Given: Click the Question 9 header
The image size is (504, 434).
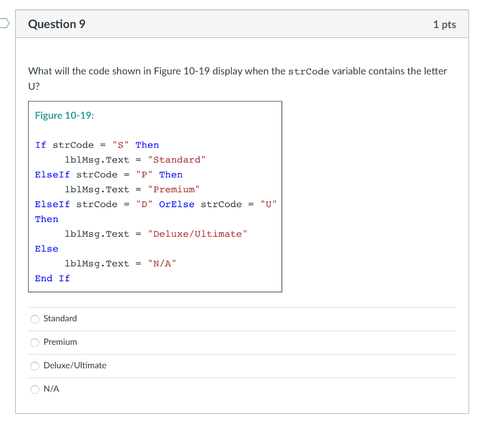Looking at the screenshot, I should (57, 24).
